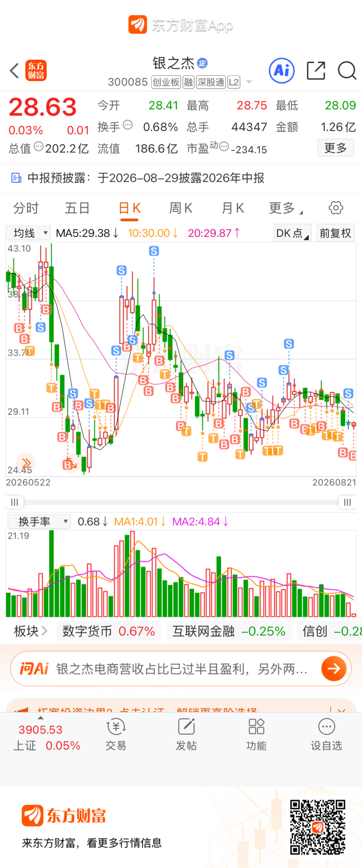
Task: Tap the 问Ai question input bar text
Action: click(x=182, y=669)
